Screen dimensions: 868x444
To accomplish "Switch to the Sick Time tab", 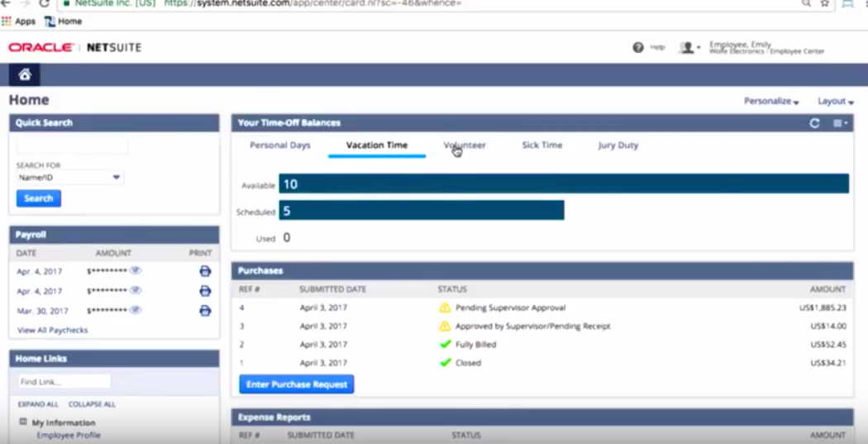I will tap(541, 146).
